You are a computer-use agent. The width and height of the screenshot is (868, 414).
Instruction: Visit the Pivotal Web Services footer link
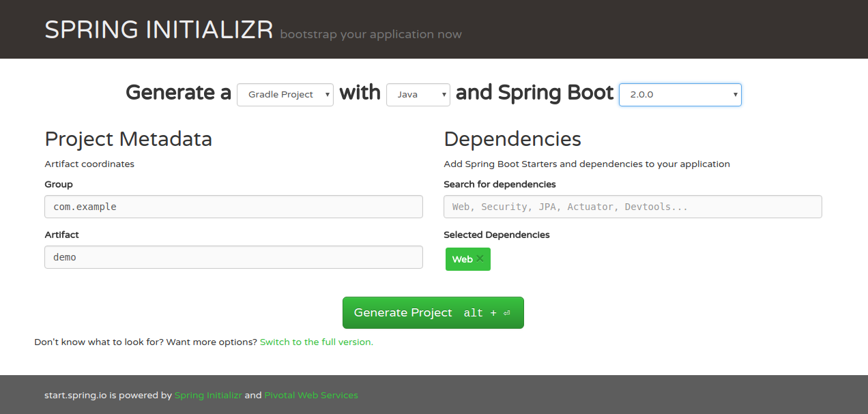coord(311,395)
